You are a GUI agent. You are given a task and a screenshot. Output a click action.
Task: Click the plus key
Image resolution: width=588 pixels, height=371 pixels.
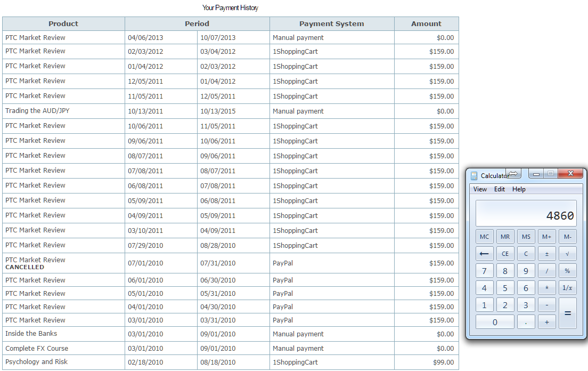[x=547, y=322]
